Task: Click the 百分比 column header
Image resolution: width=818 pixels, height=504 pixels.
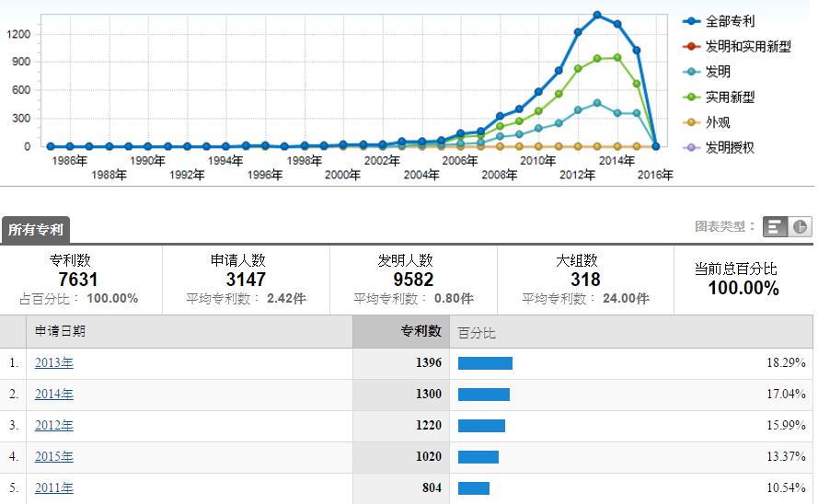Action: click(x=631, y=331)
